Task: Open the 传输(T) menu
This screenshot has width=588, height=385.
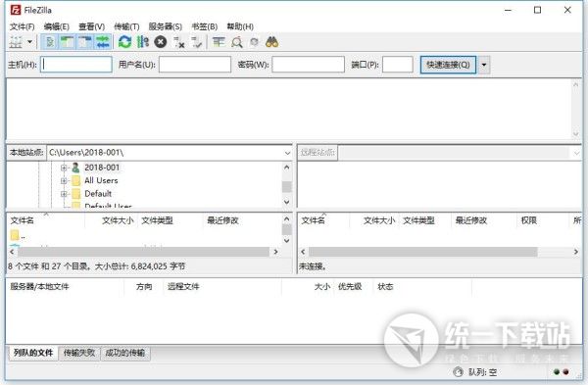Action: tap(126, 26)
